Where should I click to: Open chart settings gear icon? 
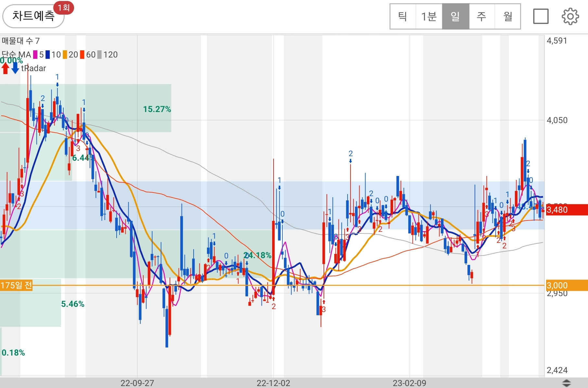coord(570,17)
